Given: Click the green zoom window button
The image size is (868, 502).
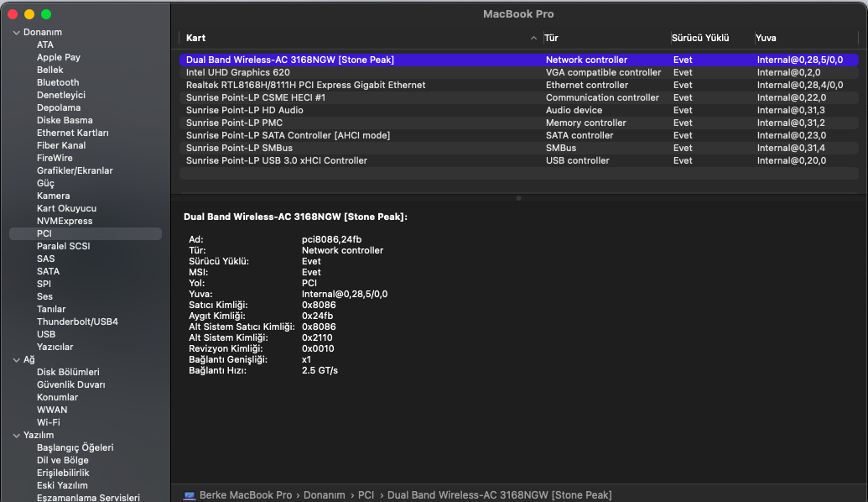Looking at the screenshot, I should (46, 14).
